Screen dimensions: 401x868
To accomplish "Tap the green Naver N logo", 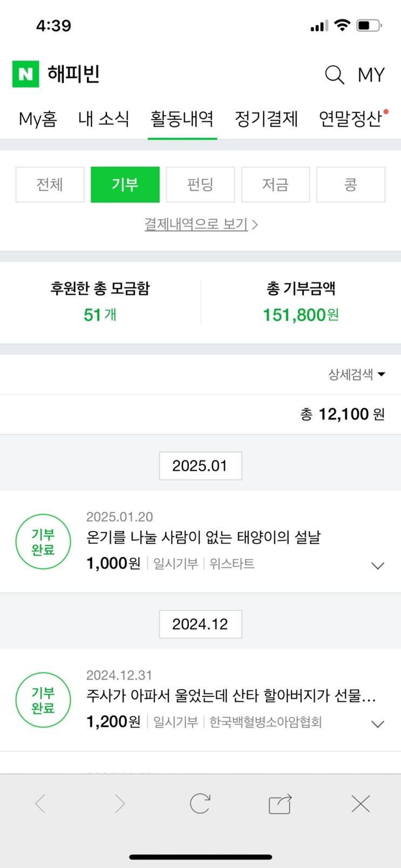I will [x=25, y=74].
